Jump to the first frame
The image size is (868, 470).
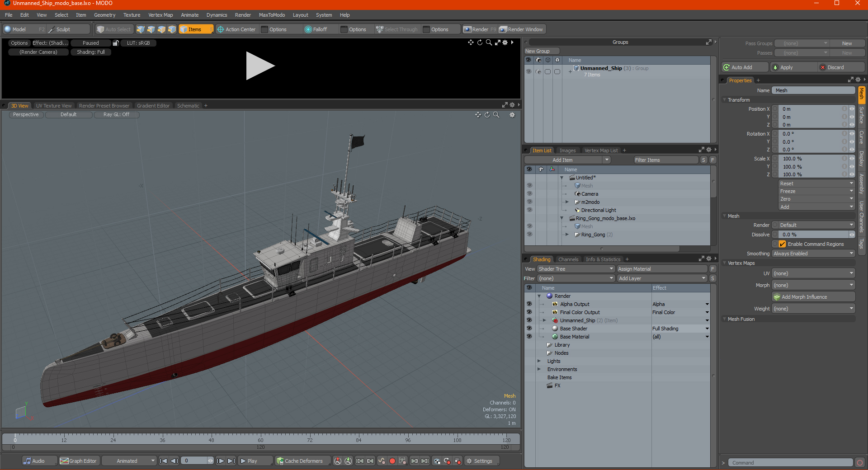(164, 461)
